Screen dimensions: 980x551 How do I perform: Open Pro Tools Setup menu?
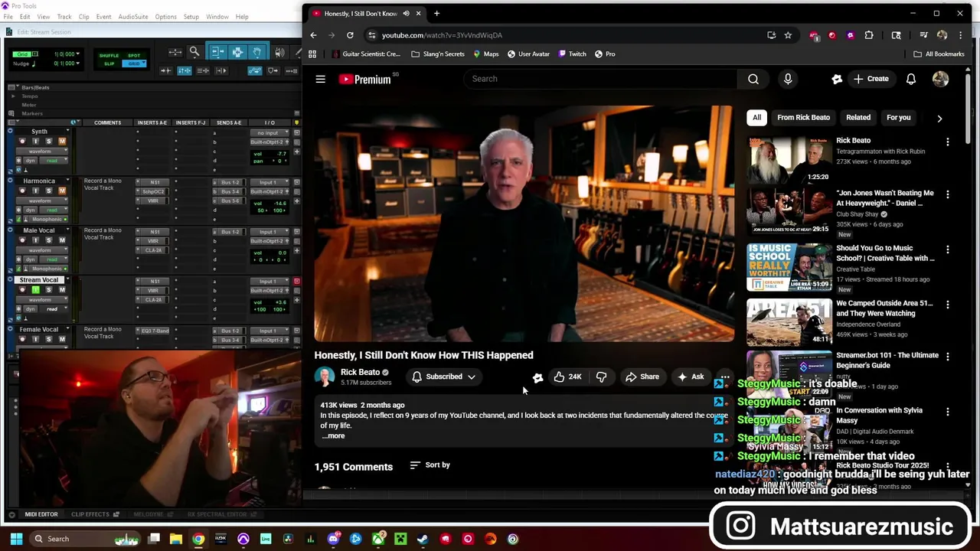191,17
